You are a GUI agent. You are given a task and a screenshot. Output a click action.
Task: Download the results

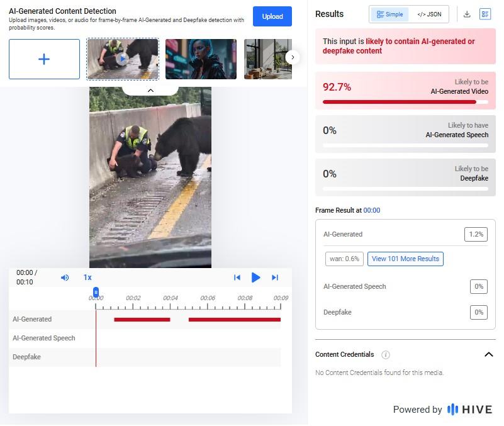[467, 14]
